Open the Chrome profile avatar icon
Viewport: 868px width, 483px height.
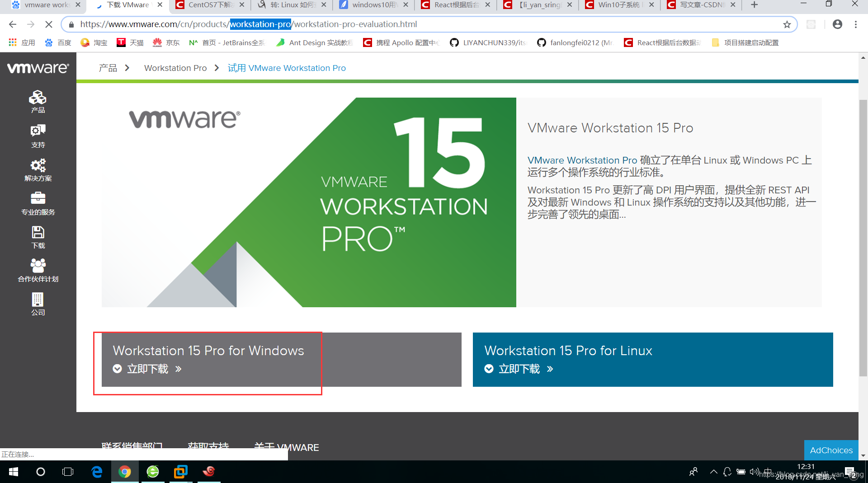pos(837,24)
